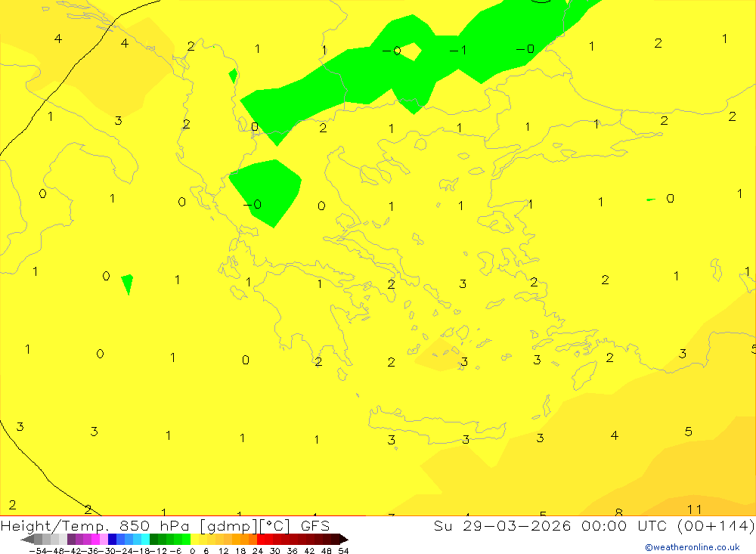Screen dimensions: 756x554
Task: Click the Height/Temp. 850 hPa map title
Action: [165, 525]
